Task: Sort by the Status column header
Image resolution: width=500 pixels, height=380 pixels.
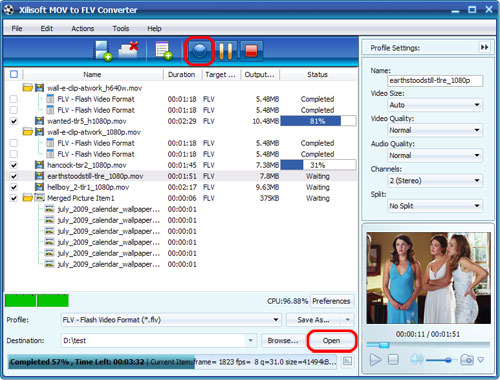Action: point(317,74)
